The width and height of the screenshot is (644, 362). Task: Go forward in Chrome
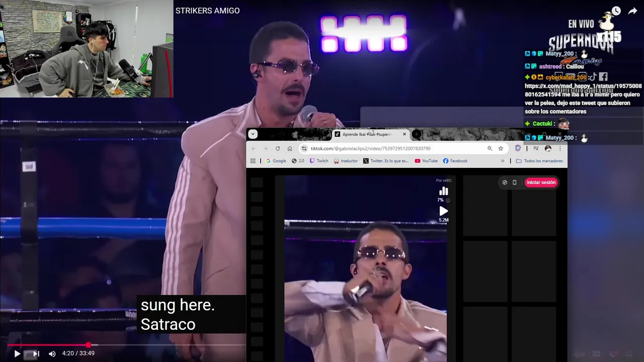click(x=266, y=148)
